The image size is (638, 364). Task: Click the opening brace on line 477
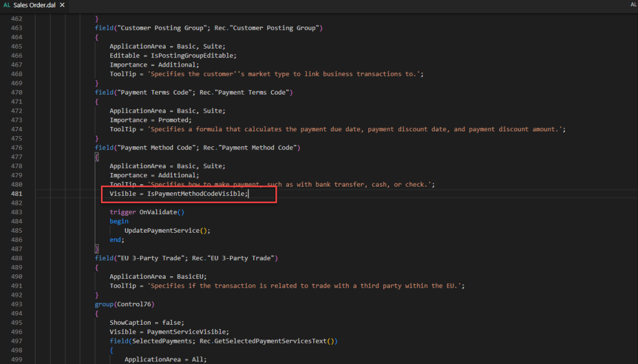coord(97,157)
